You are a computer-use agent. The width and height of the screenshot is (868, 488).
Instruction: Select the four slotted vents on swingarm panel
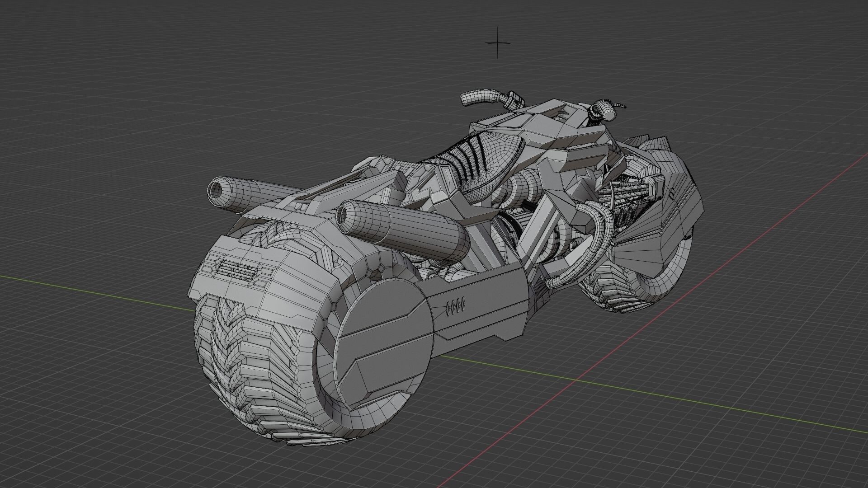click(x=456, y=307)
